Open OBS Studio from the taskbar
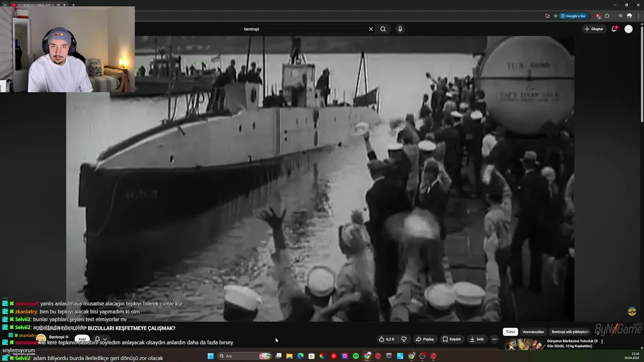The width and height of the screenshot is (644, 362). [x=422, y=356]
